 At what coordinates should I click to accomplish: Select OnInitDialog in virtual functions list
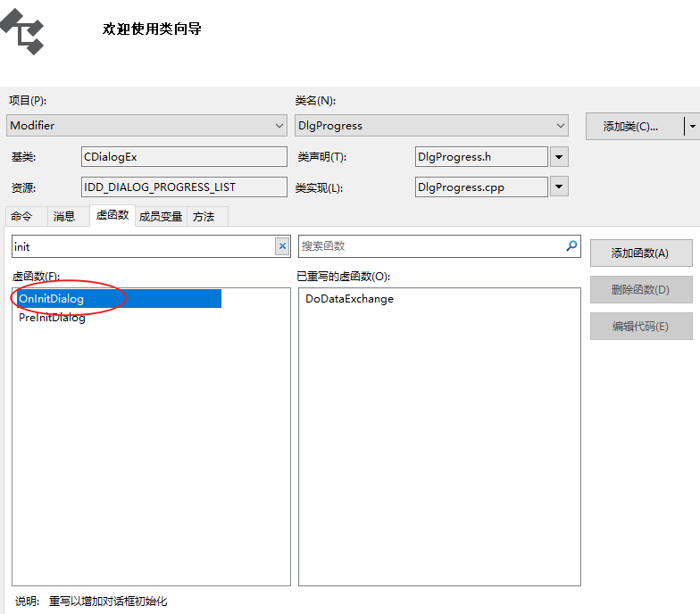tap(119, 298)
